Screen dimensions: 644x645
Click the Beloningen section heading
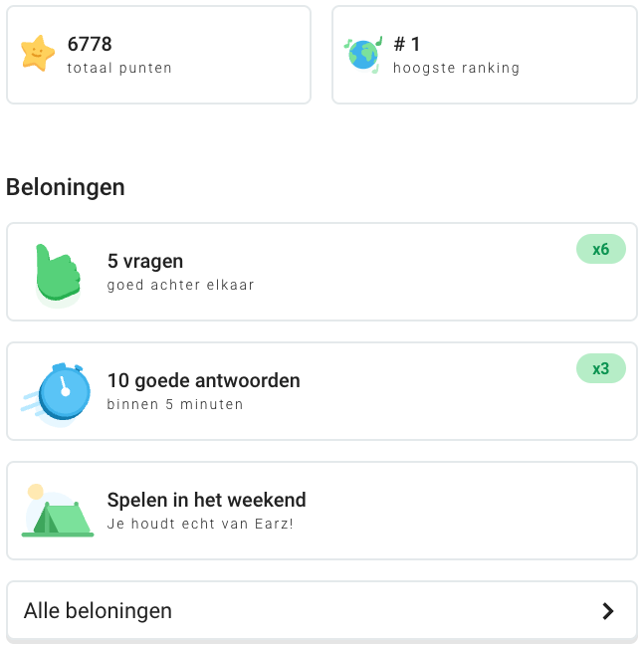[x=66, y=187]
